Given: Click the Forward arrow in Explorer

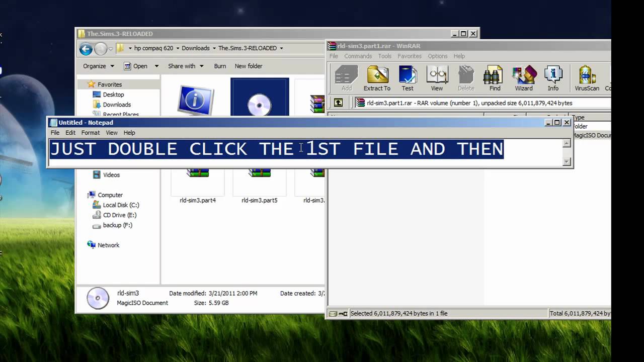Looking at the screenshot, I should (101, 49).
